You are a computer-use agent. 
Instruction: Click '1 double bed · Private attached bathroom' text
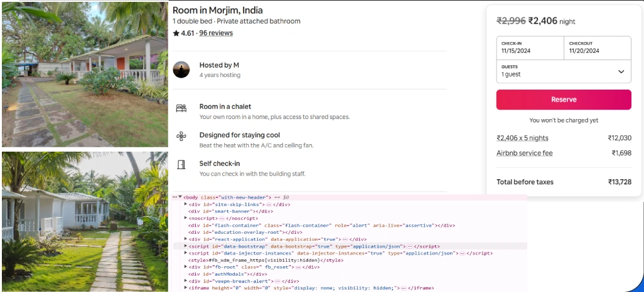tap(237, 21)
